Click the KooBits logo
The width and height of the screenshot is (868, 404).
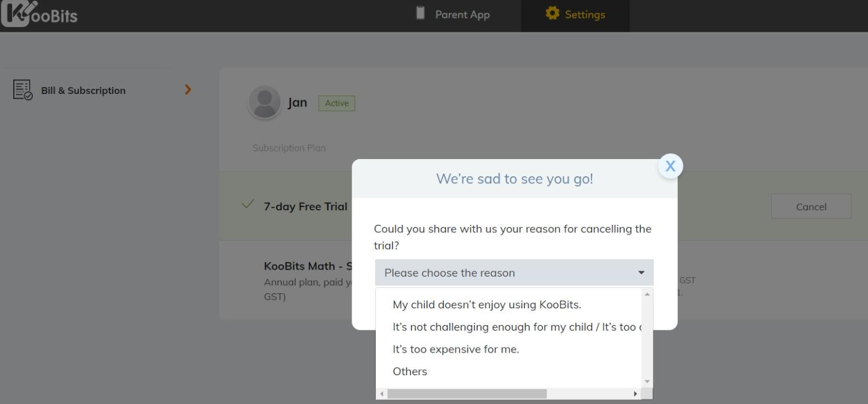click(39, 14)
